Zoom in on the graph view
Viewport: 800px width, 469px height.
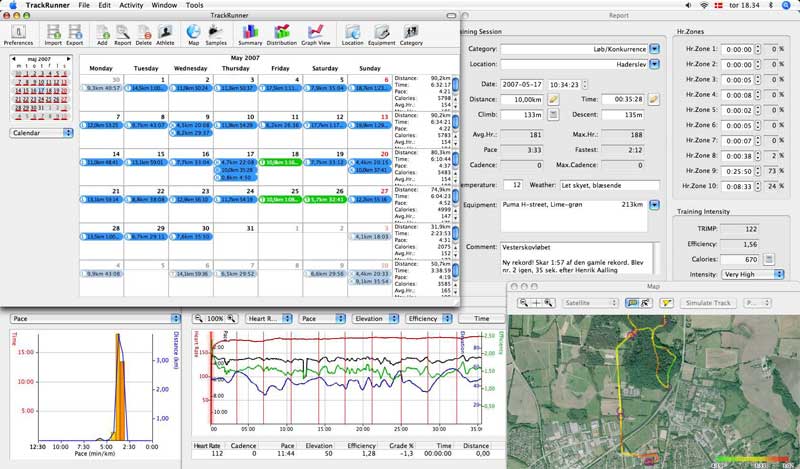(x=232, y=318)
